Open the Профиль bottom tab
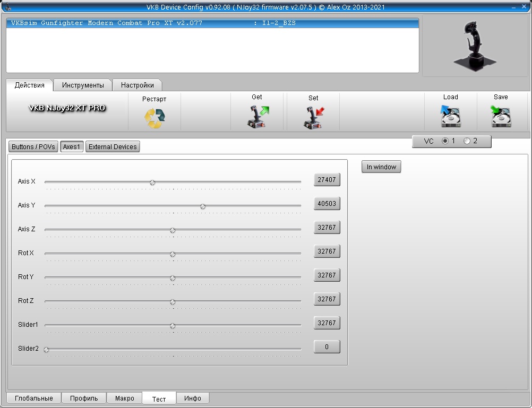The height and width of the screenshot is (408, 532). click(84, 398)
